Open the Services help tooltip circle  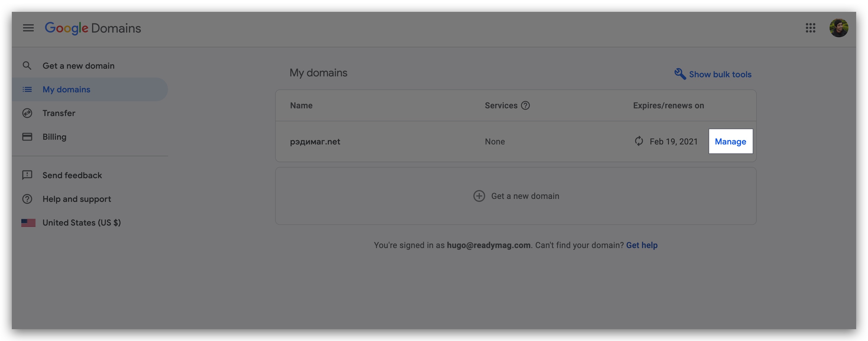click(x=525, y=105)
